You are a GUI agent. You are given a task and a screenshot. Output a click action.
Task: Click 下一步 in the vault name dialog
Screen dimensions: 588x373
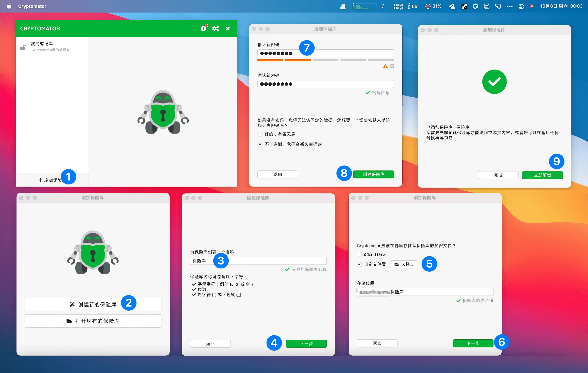click(x=306, y=344)
